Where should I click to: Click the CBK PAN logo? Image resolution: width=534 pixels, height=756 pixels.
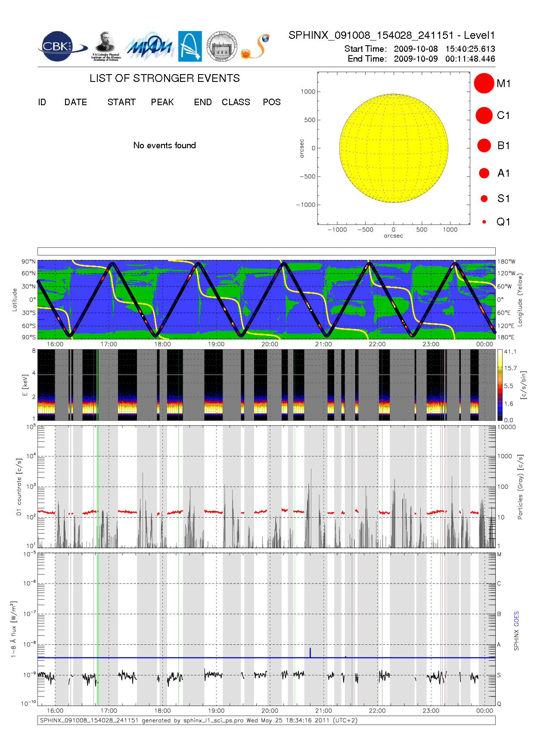pos(62,47)
